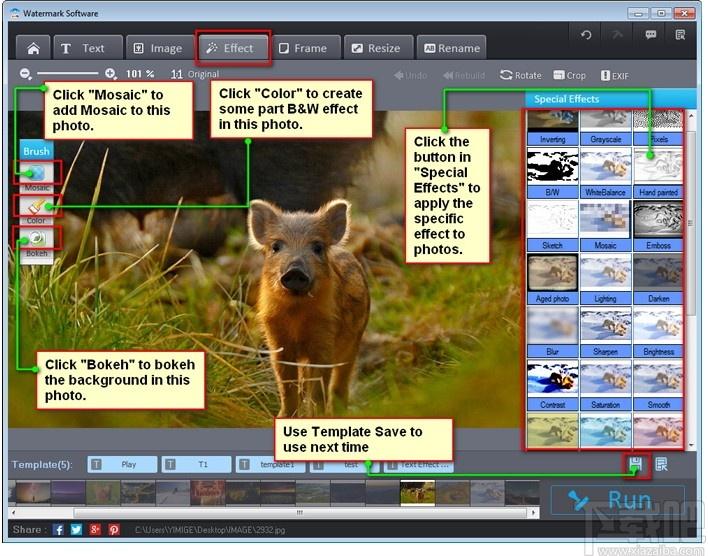Click the Save Template floppy icon

click(x=636, y=464)
